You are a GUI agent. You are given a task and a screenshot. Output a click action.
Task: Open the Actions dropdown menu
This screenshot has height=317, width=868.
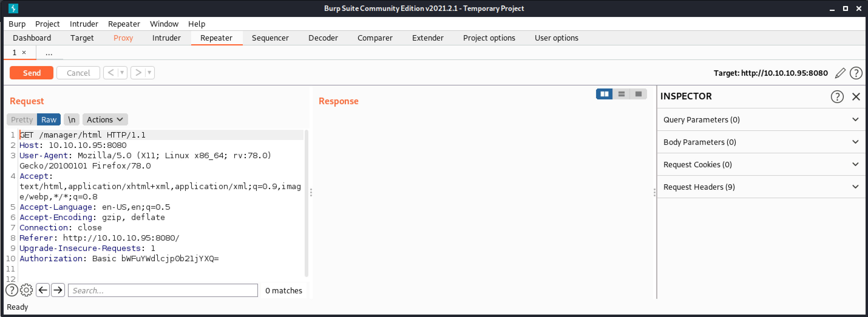coord(105,120)
